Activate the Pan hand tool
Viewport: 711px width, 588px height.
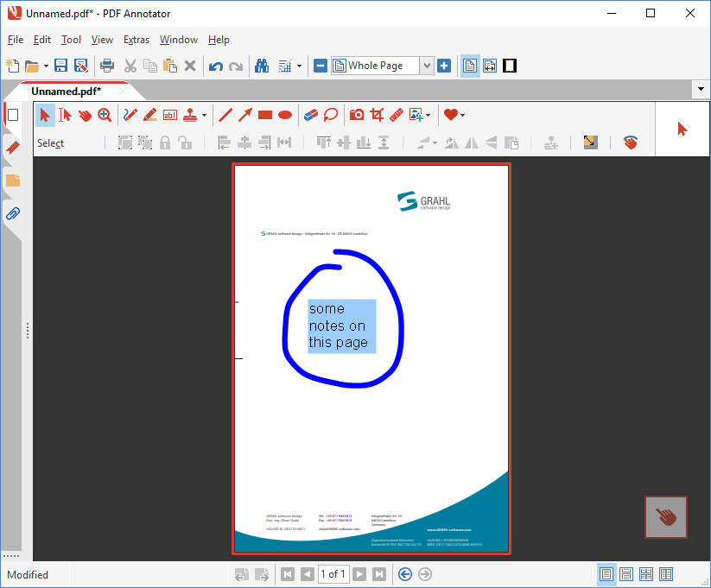click(85, 115)
